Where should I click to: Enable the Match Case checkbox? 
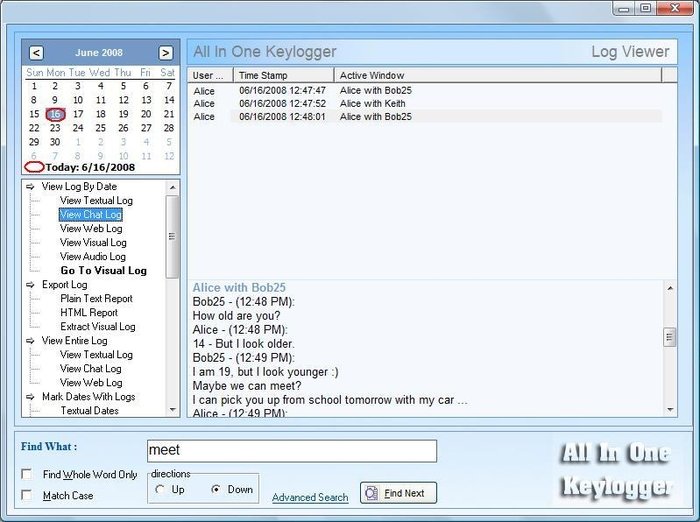click(27, 495)
